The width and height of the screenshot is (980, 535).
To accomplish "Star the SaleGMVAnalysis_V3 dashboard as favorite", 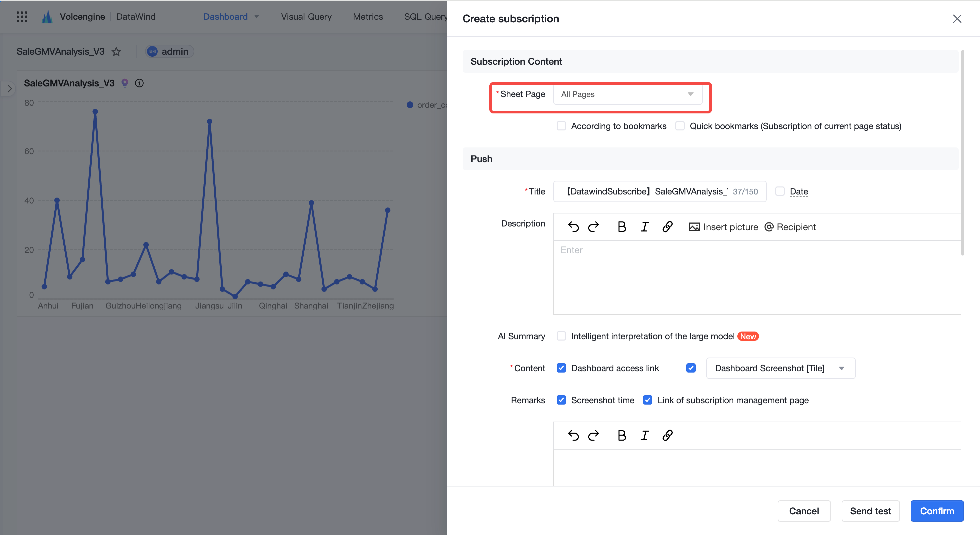I will click(x=116, y=51).
